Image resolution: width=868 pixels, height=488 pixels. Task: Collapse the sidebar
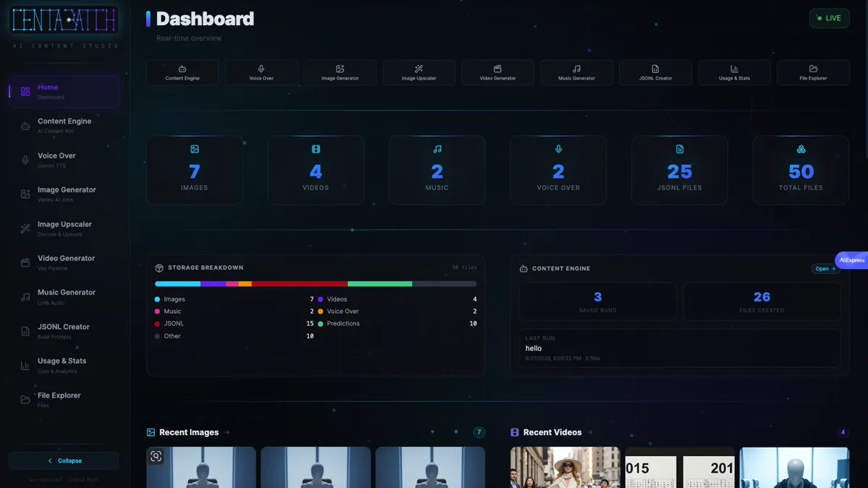pyautogui.click(x=64, y=461)
